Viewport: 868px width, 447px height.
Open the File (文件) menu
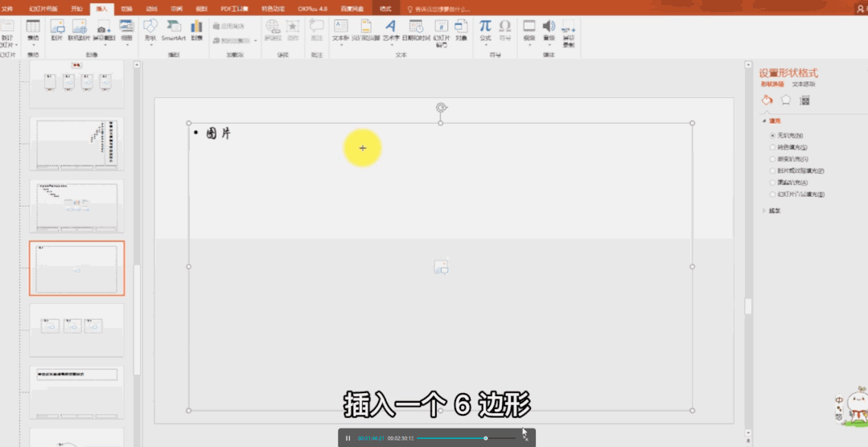point(6,9)
